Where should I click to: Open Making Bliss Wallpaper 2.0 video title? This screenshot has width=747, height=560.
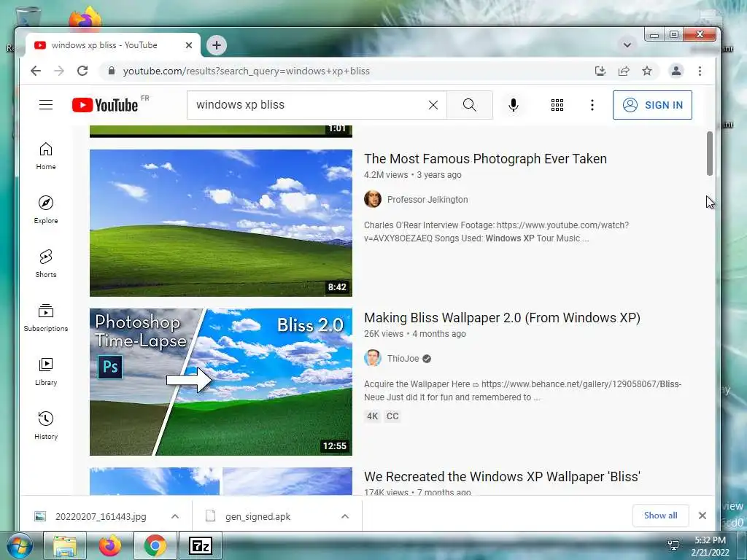[x=502, y=318]
